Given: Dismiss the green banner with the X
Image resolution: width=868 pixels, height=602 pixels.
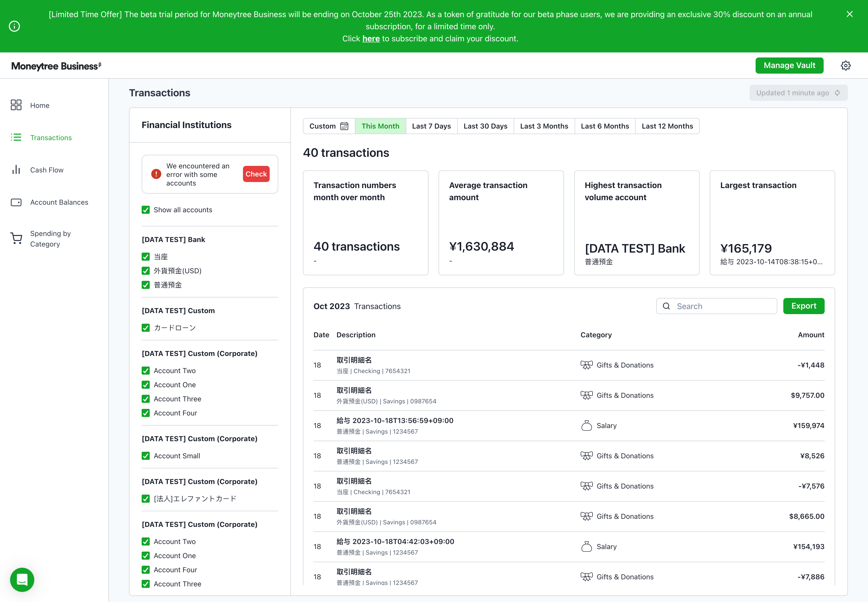Looking at the screenshot, I should point(850,14).
